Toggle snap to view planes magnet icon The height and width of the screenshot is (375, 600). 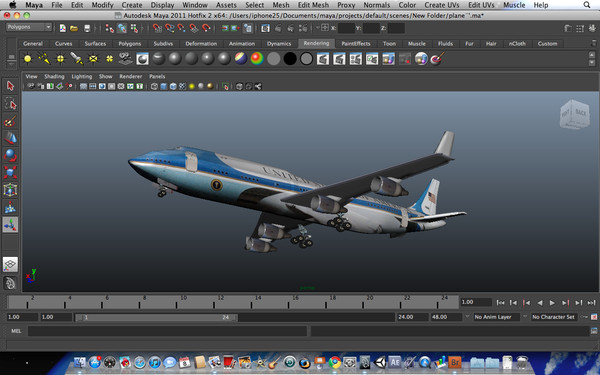(x=194, y=28)
